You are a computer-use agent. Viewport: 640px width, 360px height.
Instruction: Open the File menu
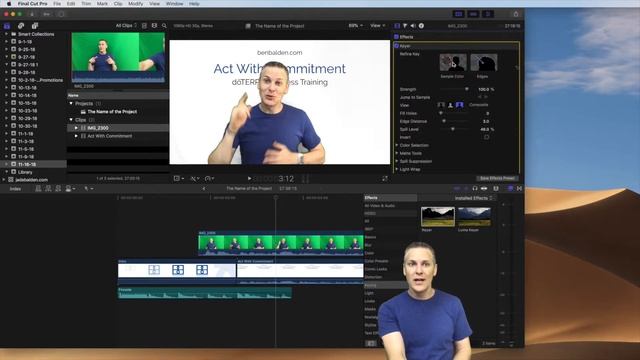(57, 3)
